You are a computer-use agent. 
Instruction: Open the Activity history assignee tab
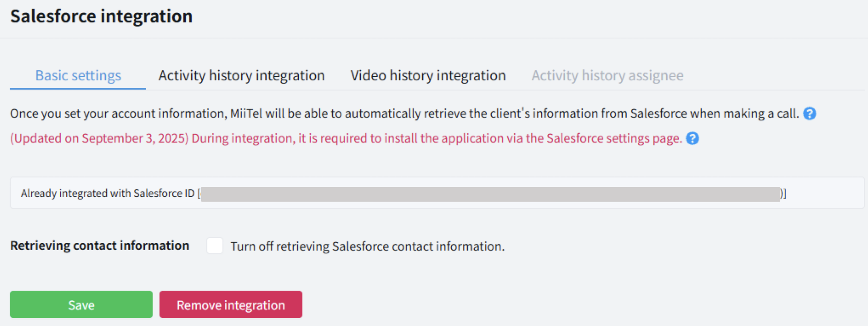[x=607, y=75]
